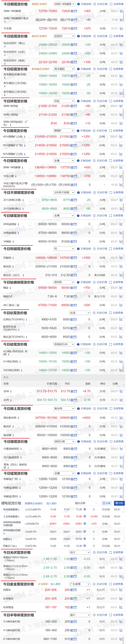
Task: Click calendar icon beside 25600 佛山 aluminum price
Action: click(72, 45)
